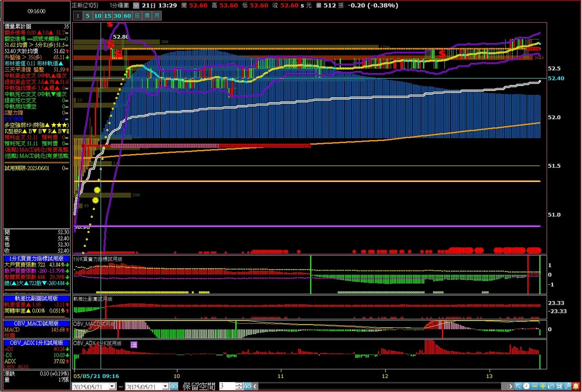Click the fit-to-screen frame icon
582x392 pixels.
click(x=559, y=387)
